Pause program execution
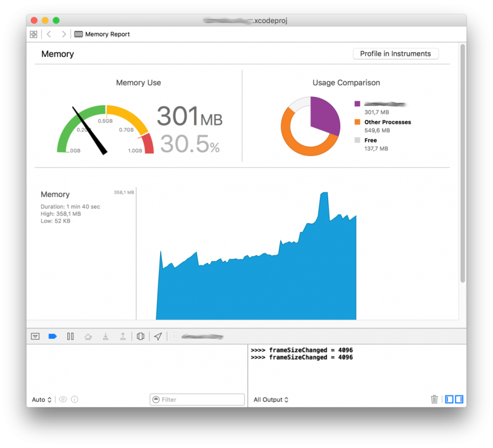The height and width of the screenshot is (448, 493). click(x=71, y=337)
